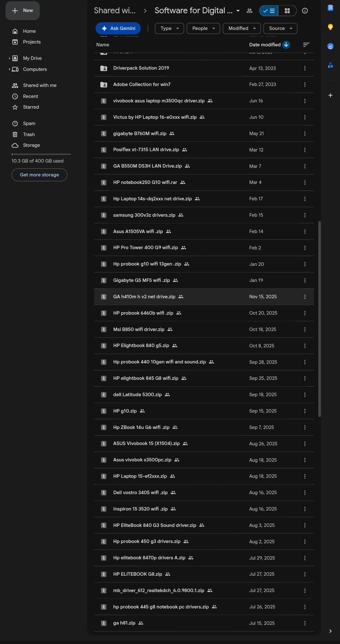The image size is (340, 644).
Task: Open the sort options icon beside Date modified
Action: [306, 45]
